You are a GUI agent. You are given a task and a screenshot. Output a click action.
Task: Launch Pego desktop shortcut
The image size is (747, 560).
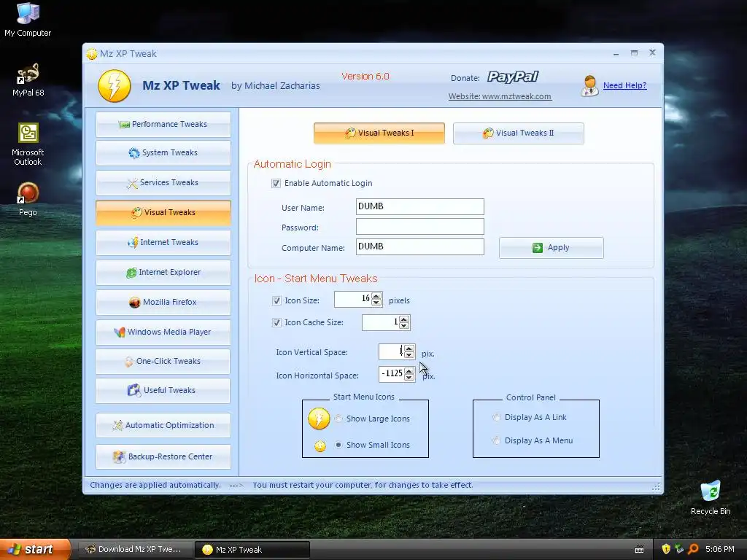click(x=28, y=199)
